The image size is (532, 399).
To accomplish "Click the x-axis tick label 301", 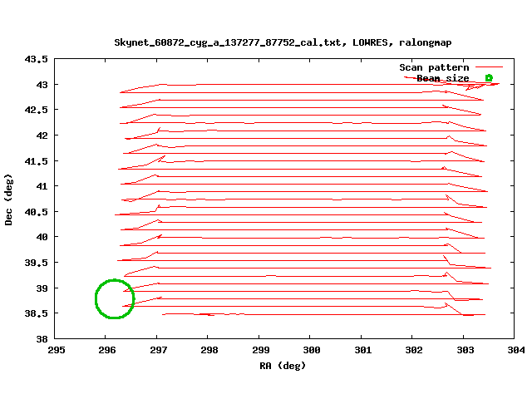I will [x=363, y=350].
